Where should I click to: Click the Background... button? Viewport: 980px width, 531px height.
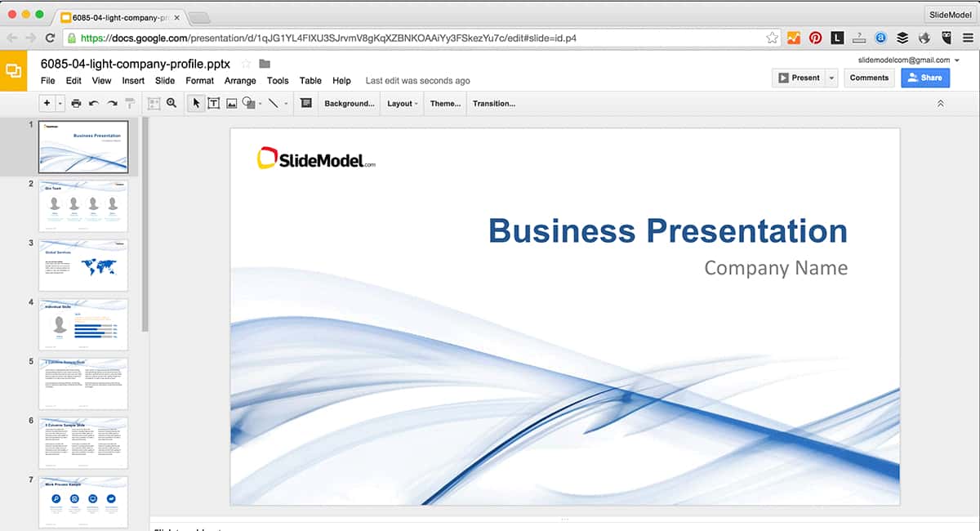pos(350,104)
